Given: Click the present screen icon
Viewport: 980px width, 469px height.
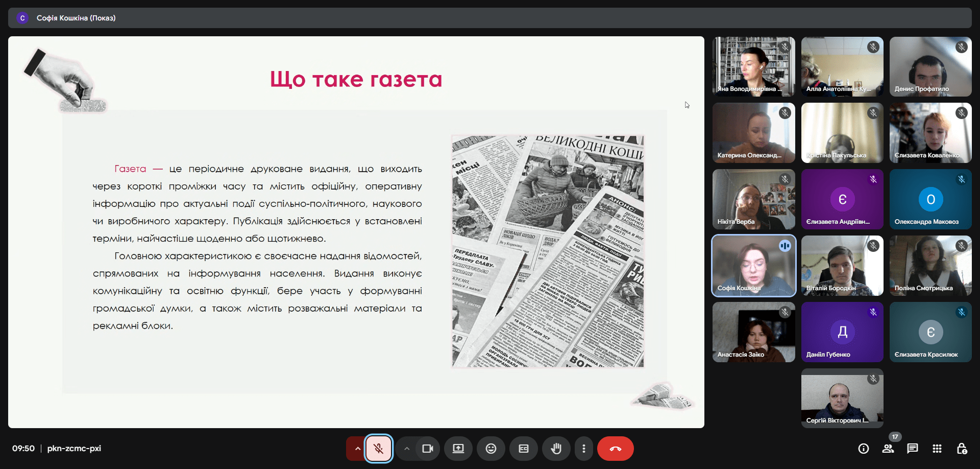Looking at the screenshot, I should 458,449.
